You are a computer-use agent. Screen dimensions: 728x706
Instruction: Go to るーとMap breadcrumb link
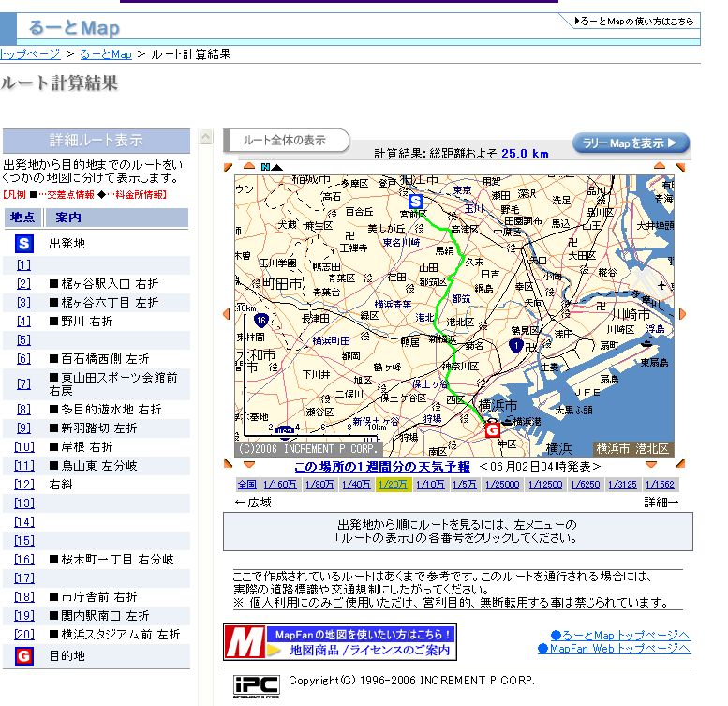point(105,54)
